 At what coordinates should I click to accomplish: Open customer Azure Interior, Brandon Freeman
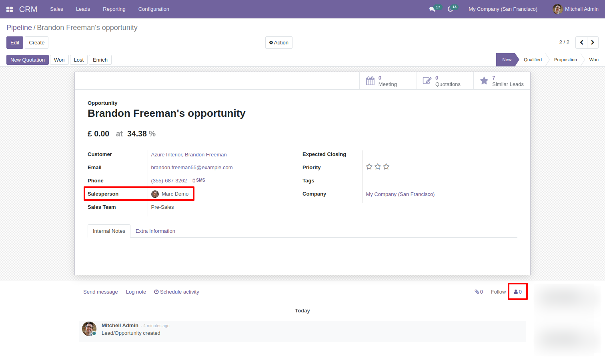(189, 155)
